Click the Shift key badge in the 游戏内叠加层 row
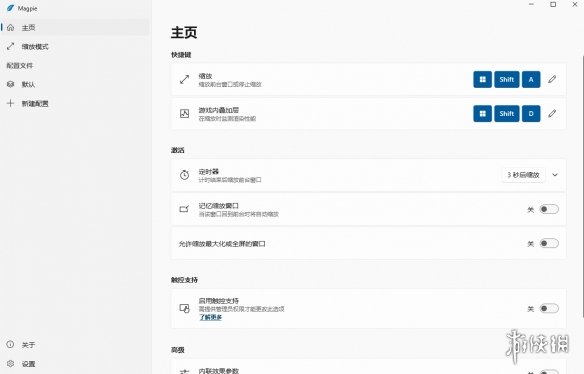584x374 pixels. [507, 114]
